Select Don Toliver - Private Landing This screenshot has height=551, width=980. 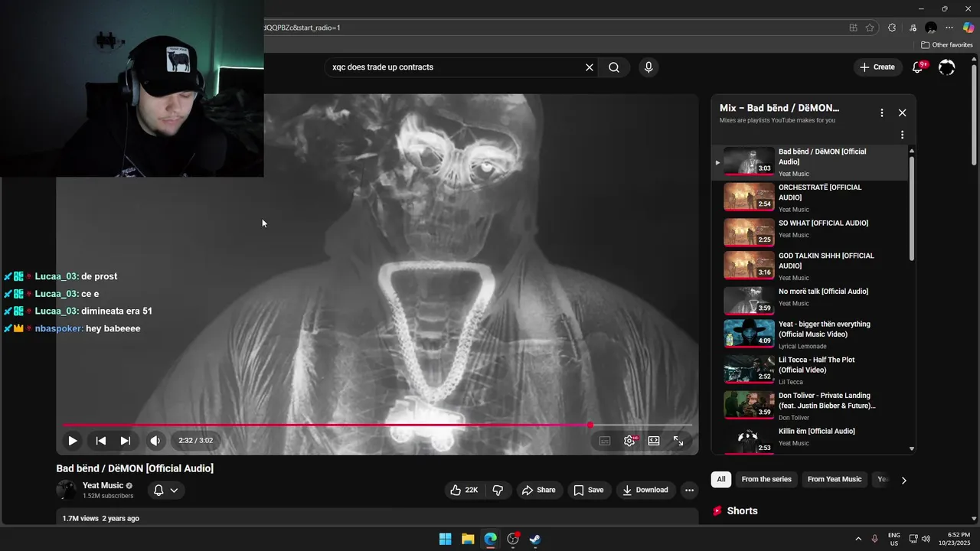point(810,406)
